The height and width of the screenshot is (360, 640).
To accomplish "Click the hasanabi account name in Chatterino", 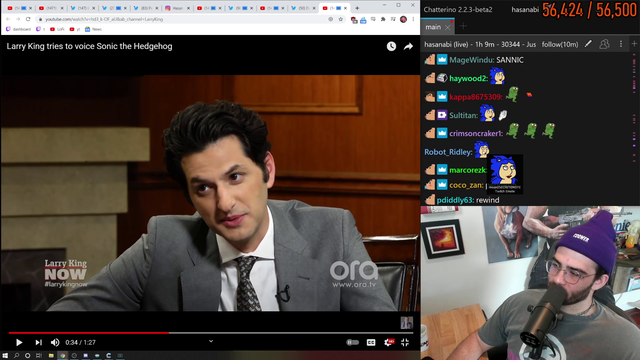I will tap(525, 9).
